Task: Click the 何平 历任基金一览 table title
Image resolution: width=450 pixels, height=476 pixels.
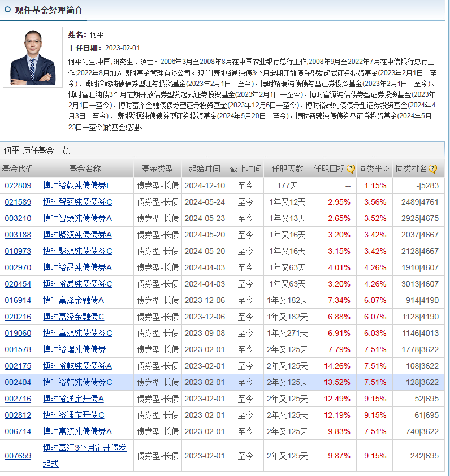Action: pos(37,150)
